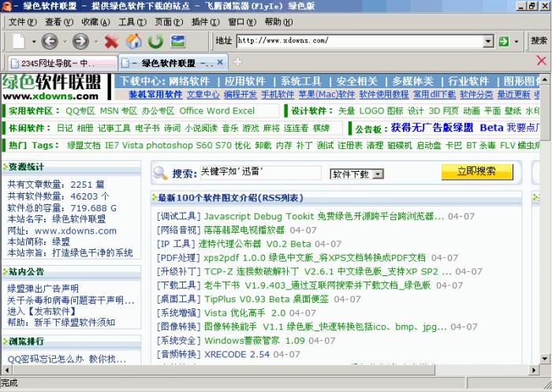This screenshot has width=552, height=392.
Task: Open the XRECODE 2.54 entry
Action: (x=237, y=354)
